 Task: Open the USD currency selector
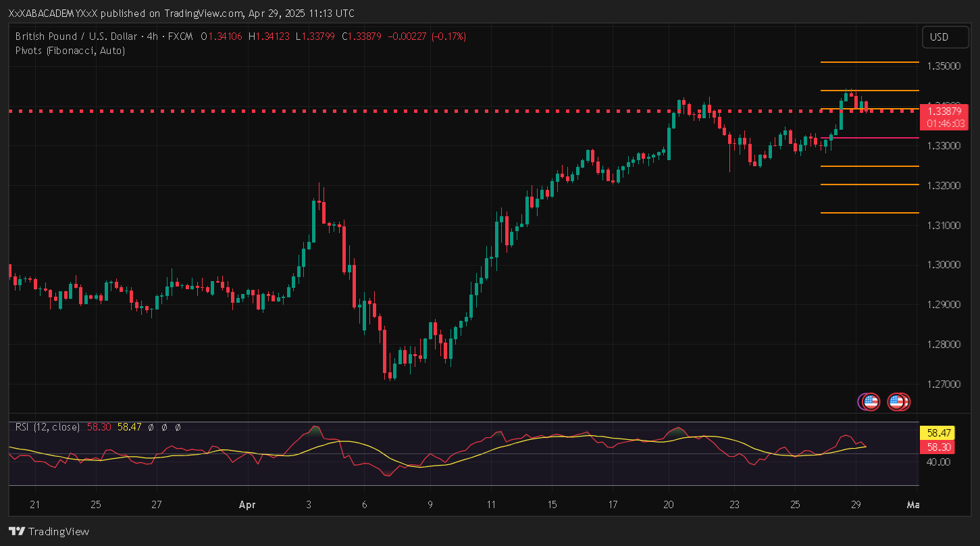[939, 37]
